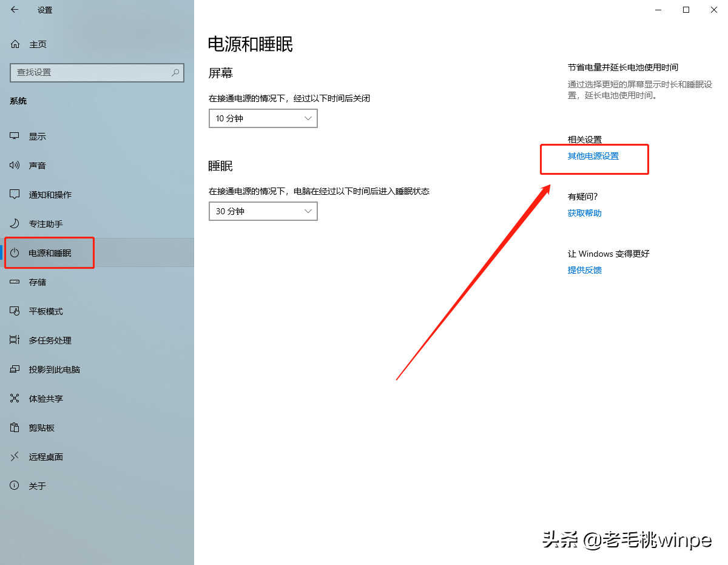Click the search magnifier icon
Image resolution: width=728 pixels, height=565 pixels.
(x=175, y=72)
